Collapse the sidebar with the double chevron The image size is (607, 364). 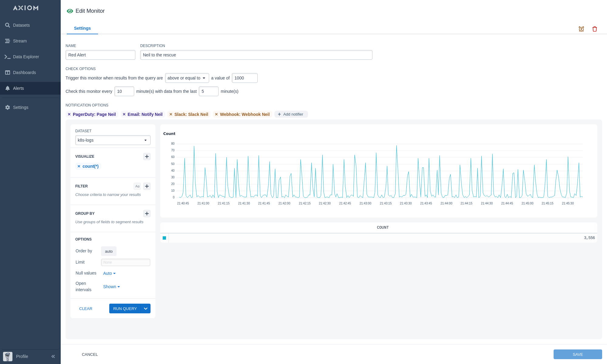pyautogui.click(x=53, y=356)
